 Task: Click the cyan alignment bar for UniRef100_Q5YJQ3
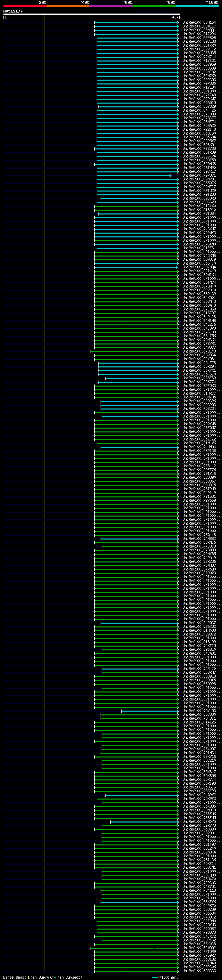(150, 711)
